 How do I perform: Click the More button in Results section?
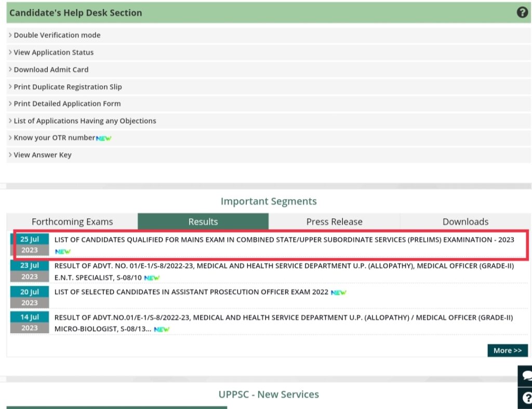[x=507, y=350]
